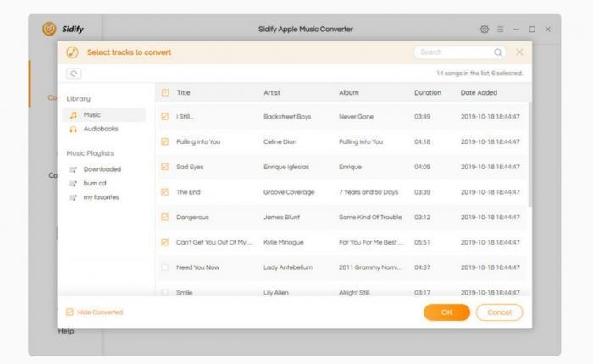
Task: Click the Alright Still album cell
Action: tap(354, 293)
